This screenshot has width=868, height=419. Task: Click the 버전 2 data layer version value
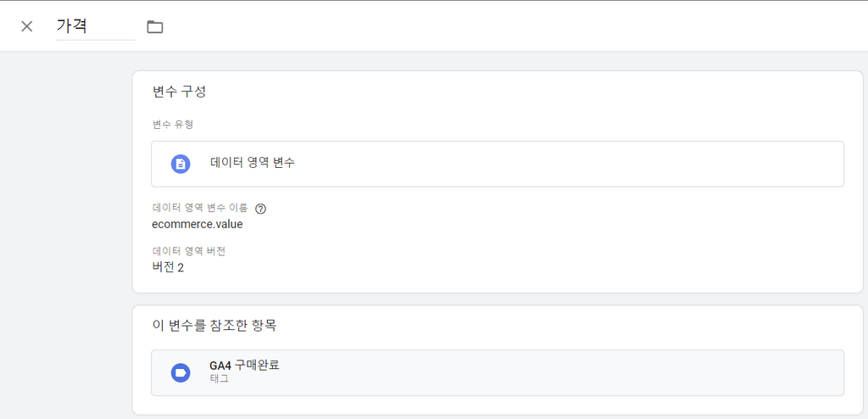168,267
